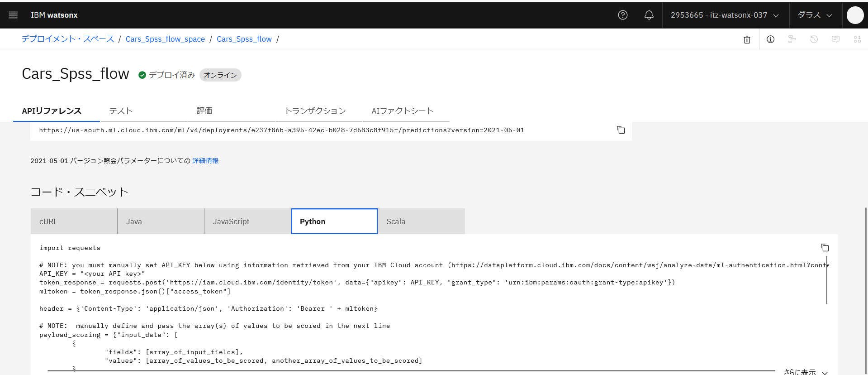Click the 'payload_scoring' code line

(109, 335)
